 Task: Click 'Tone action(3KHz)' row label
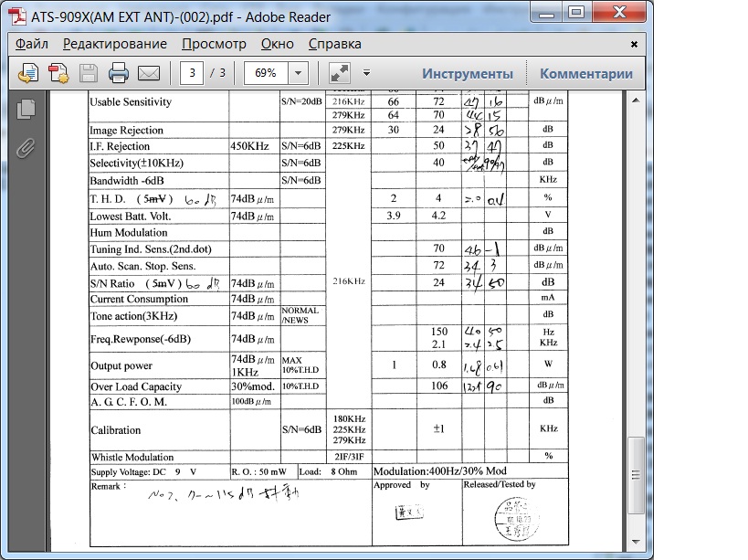134,316
